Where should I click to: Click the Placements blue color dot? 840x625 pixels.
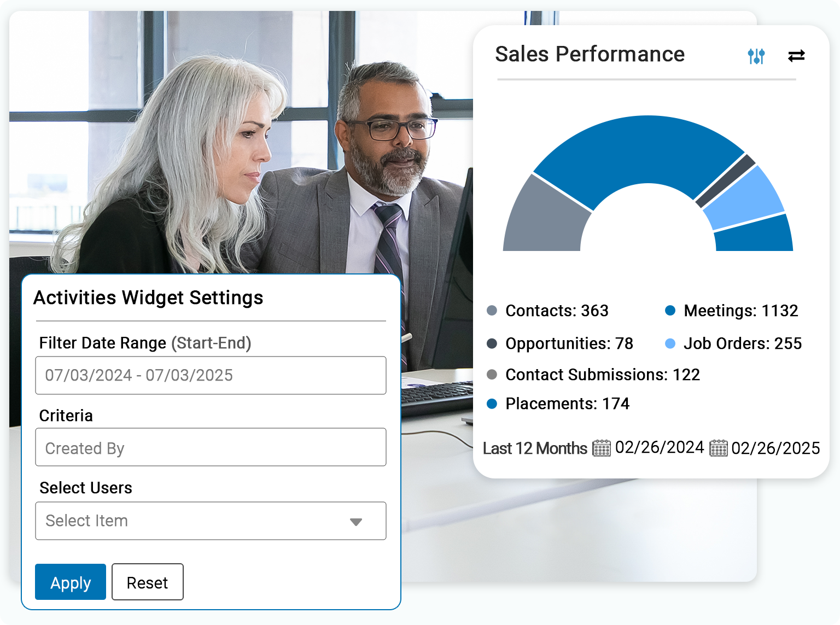tap(492, 404)
